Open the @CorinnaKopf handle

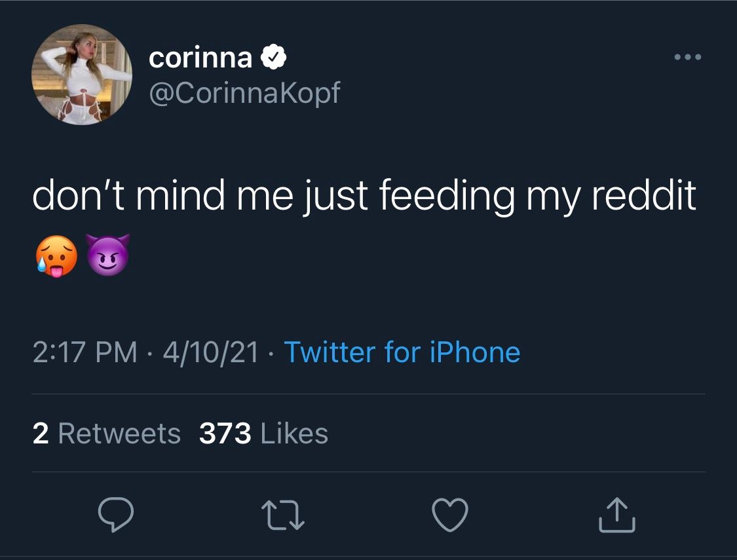coord(244,94)
